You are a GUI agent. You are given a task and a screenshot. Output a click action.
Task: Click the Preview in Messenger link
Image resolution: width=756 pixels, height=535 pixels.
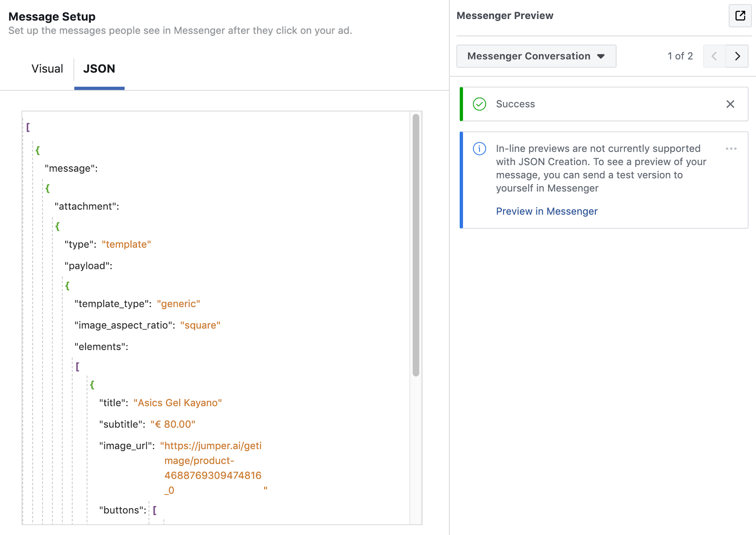coord(547,211)
